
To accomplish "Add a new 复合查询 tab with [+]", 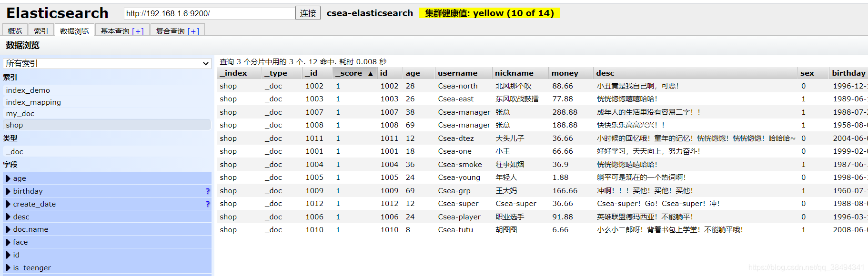I will click(193, 31).
